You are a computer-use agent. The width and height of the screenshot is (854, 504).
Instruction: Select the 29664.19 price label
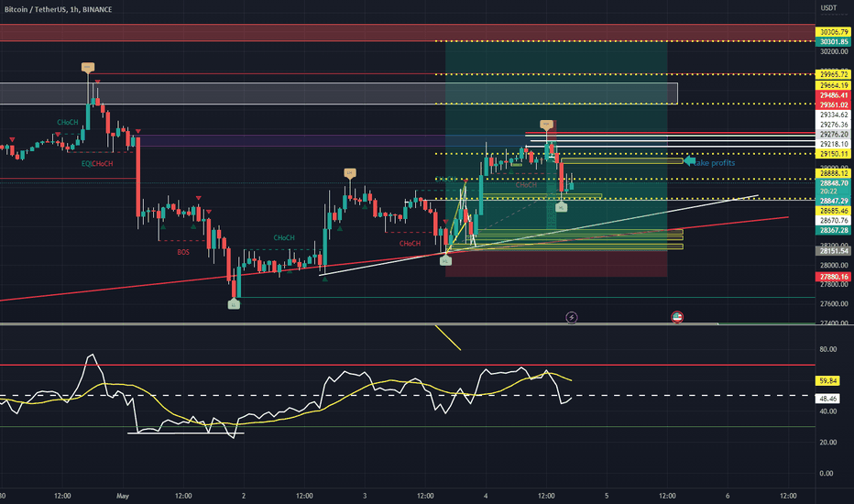[x=833, y=85]
